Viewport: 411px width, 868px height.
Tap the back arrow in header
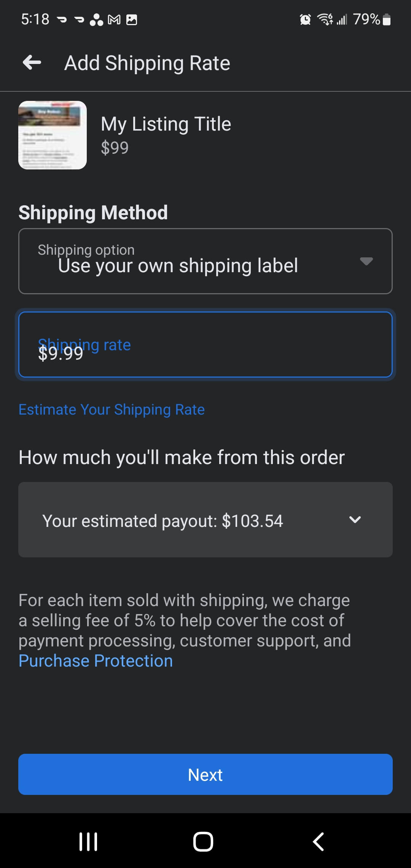pyautogui.click(x=32, y=63)
